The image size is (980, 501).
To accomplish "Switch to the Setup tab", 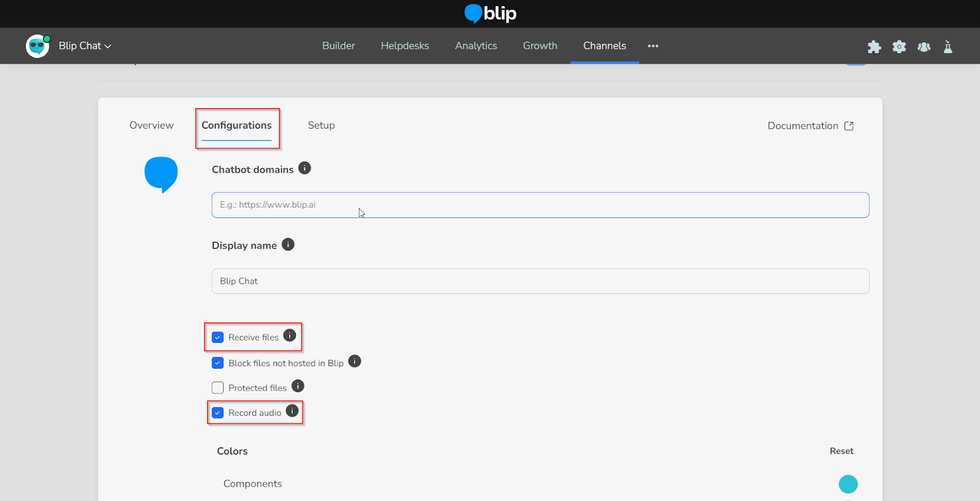I will (321, 125).
